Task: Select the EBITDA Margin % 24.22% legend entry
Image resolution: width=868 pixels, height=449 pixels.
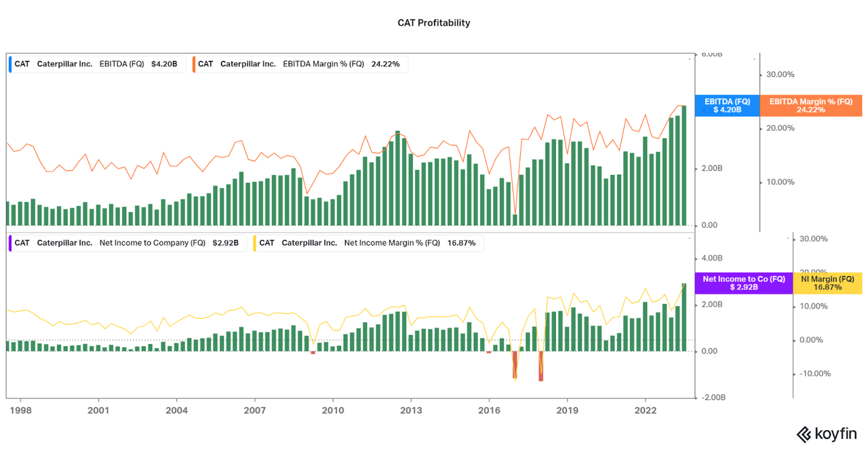Action: 299,64
